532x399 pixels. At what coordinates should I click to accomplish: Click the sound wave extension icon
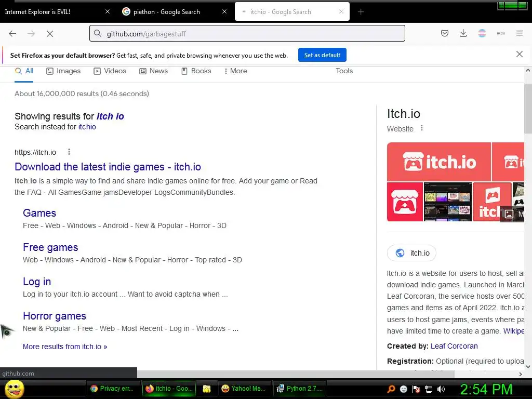(x=500, y=33)
